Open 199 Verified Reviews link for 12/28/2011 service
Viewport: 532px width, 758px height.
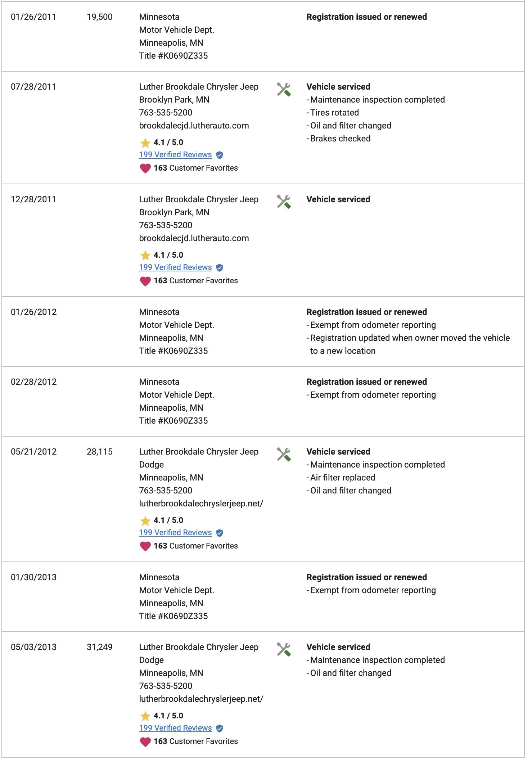tap(175, 267)
